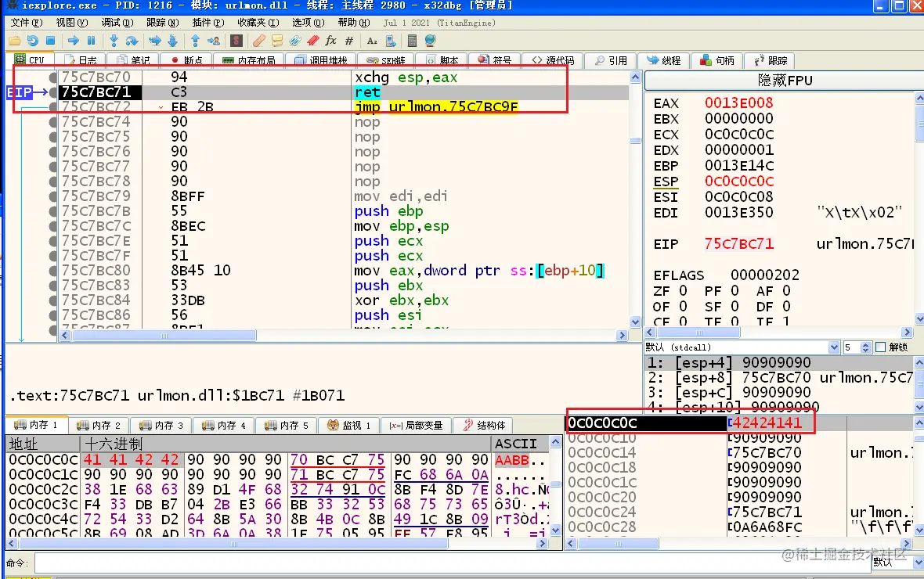The width and height of the screenshot is (924, 579).
Task: Click the pause execution icon
Action: click(92, 41)
